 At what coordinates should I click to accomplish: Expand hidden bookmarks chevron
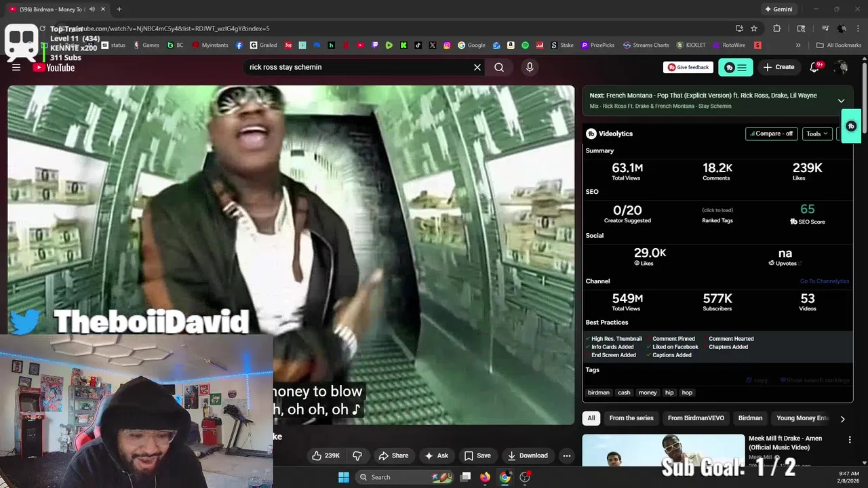(x=798, y=45)
